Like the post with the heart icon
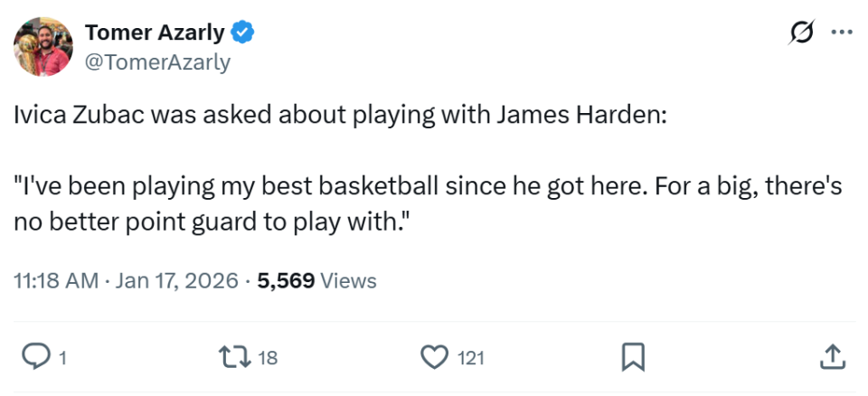This screenshot has width=868, height=396. click(435, 358)
